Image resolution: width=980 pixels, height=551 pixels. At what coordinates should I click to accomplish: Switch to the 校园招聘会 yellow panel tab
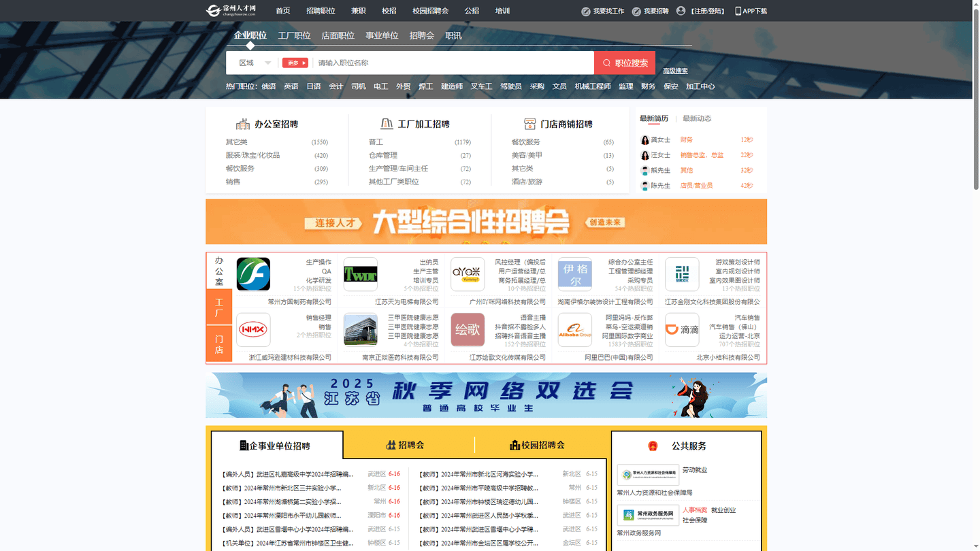[537, 445]
